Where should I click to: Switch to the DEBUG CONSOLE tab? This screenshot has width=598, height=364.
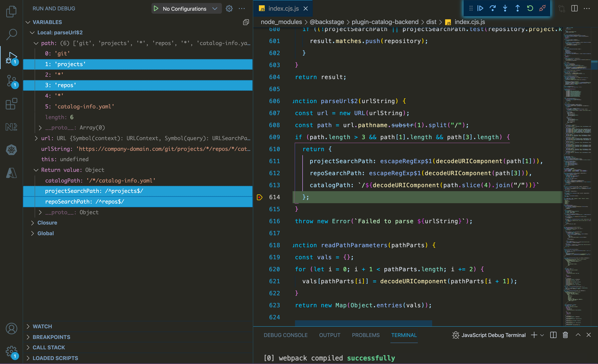coord(285,335)
